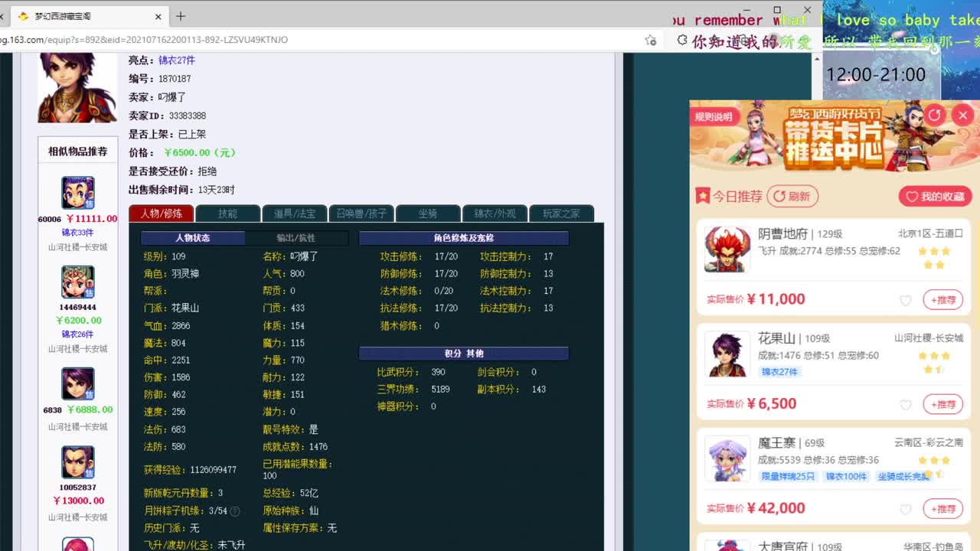Click the 限量祥瑞25只 tag
The image size is (980, 551).
point(788,476)
